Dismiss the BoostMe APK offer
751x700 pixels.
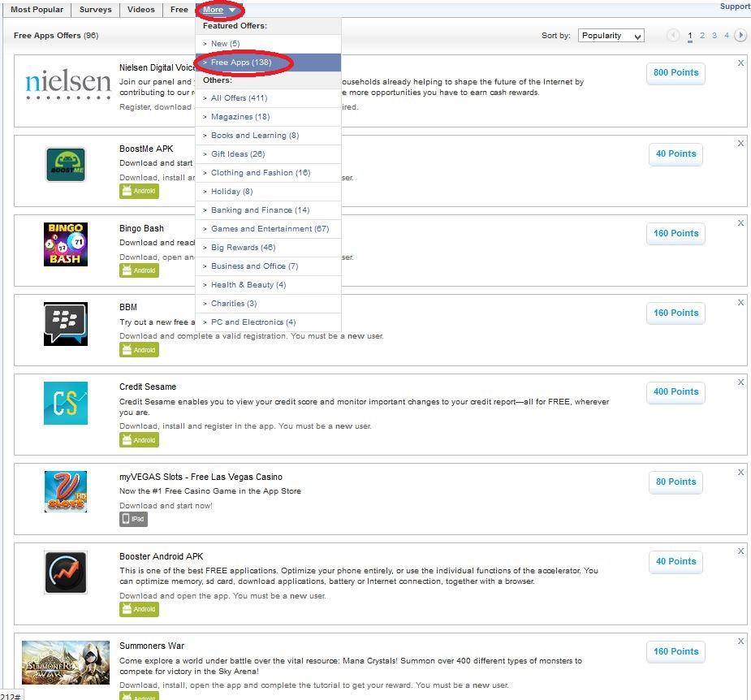[740, 144]
